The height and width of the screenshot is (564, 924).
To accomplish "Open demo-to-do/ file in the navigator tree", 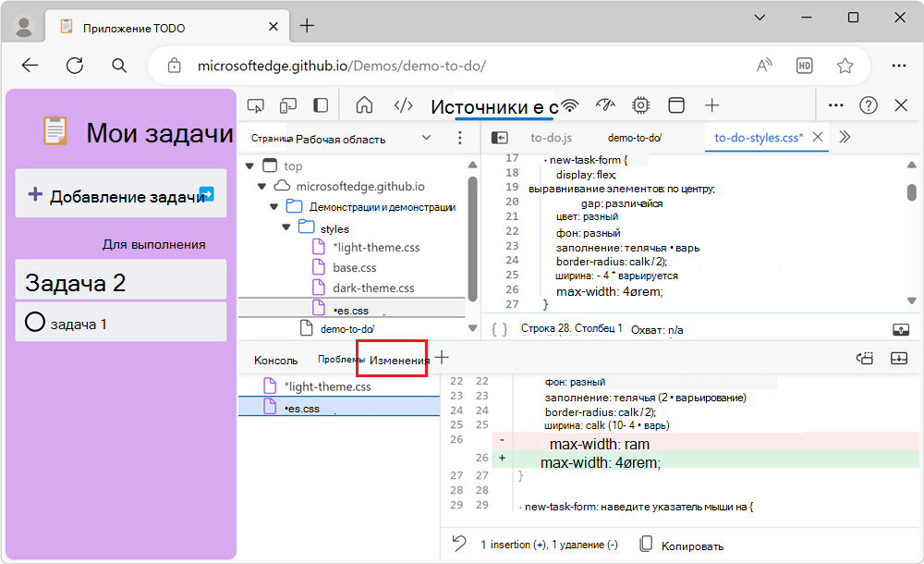I will click(347, 328).
